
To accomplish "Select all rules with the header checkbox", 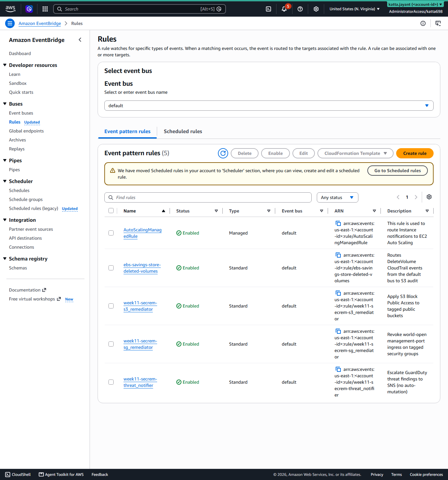I will [x=111, y=211].
